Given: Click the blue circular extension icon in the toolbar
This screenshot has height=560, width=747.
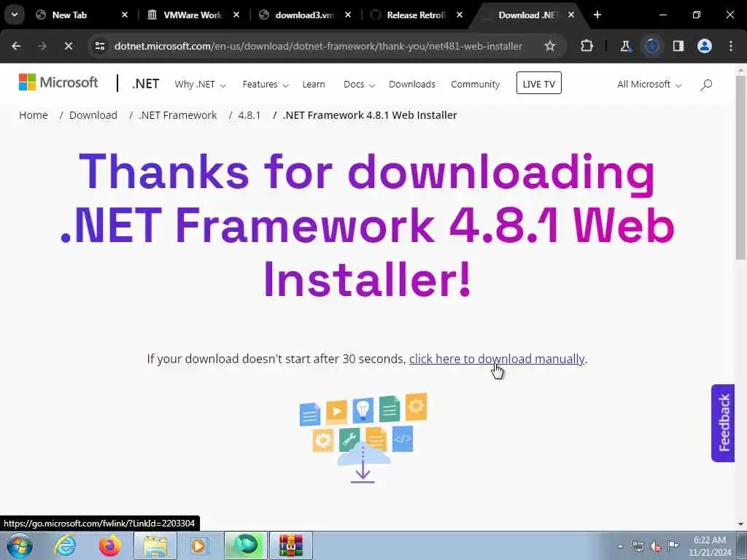Looking at the screenshot, I should [651, 46].
